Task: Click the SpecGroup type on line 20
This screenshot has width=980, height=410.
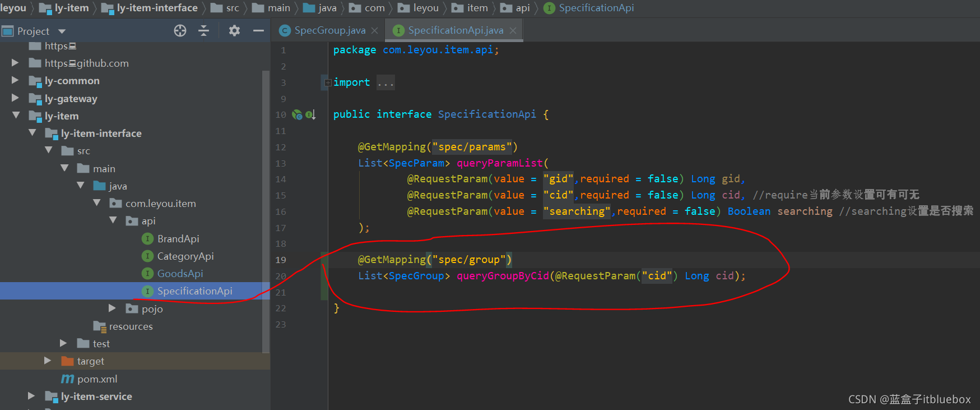Action: pos(416,275)
